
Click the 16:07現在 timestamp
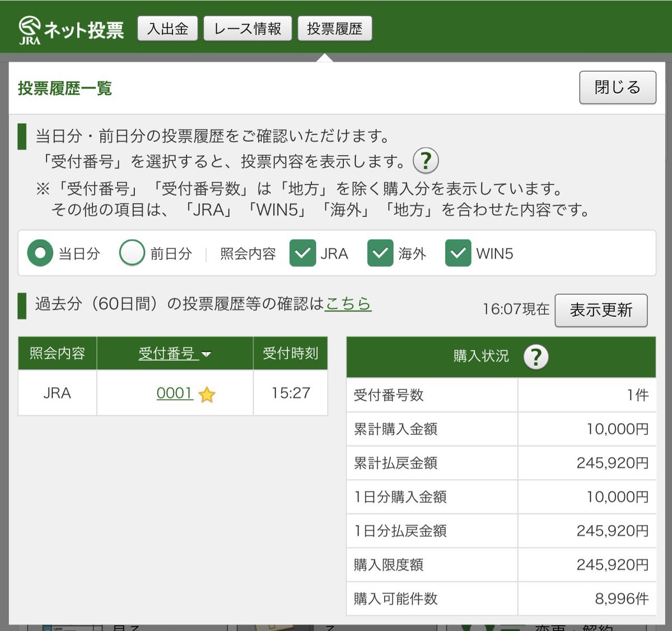[516, 309]
